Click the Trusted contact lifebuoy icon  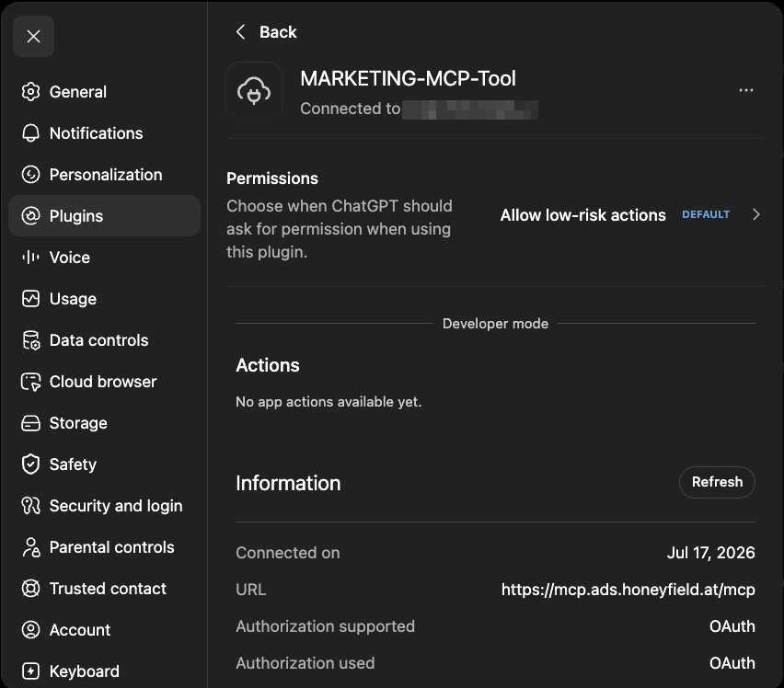pyautogui.click(x=30, y=589)
